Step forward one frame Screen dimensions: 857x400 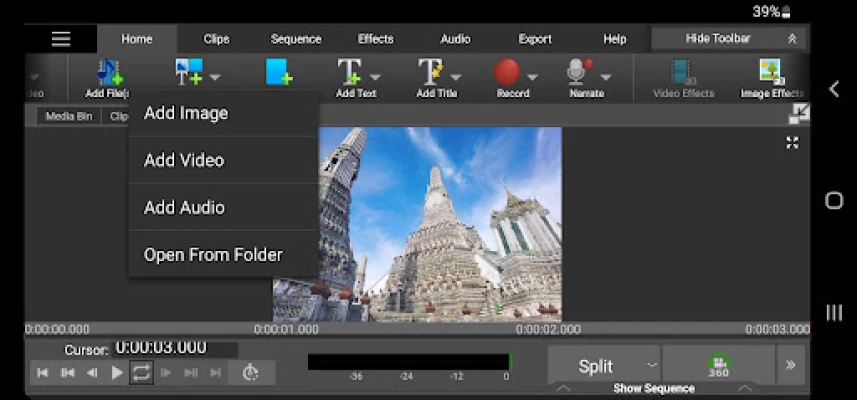[x=166, y=373]
